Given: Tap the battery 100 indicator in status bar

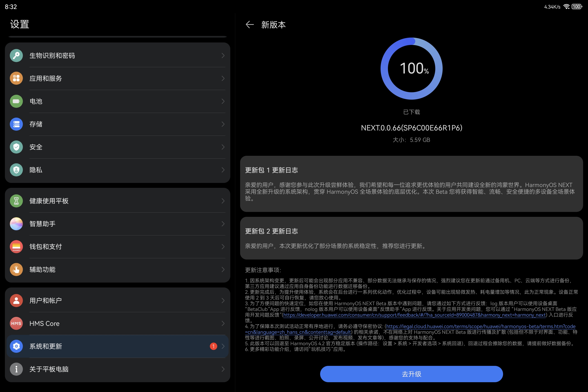Looking at the screenshot, I should tap(577, 7).
